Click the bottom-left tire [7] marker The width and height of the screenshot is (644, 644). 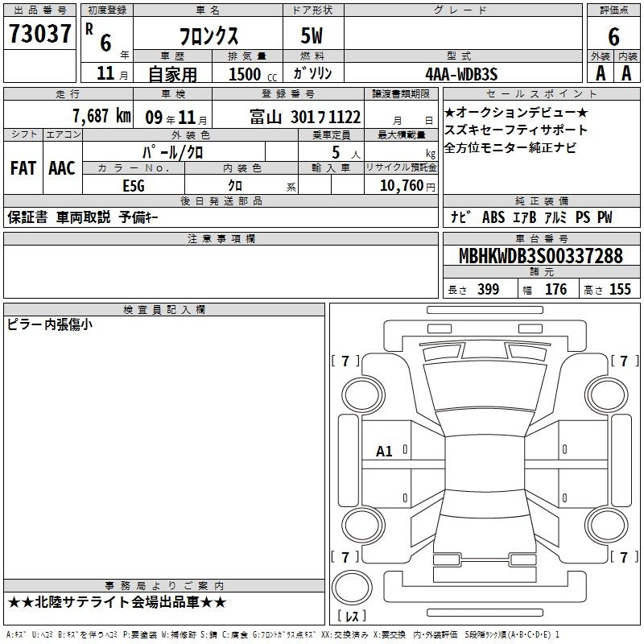tap(345, 557)
